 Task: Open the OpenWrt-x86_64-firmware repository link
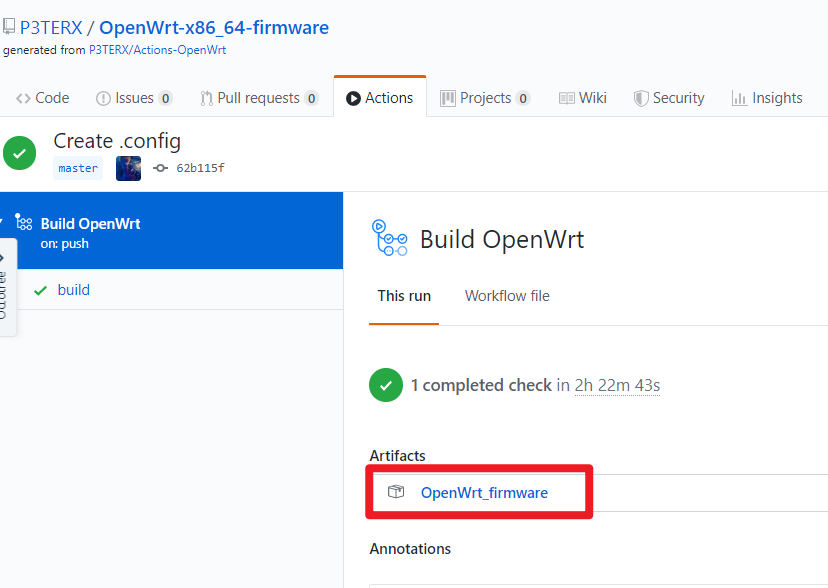214,27
